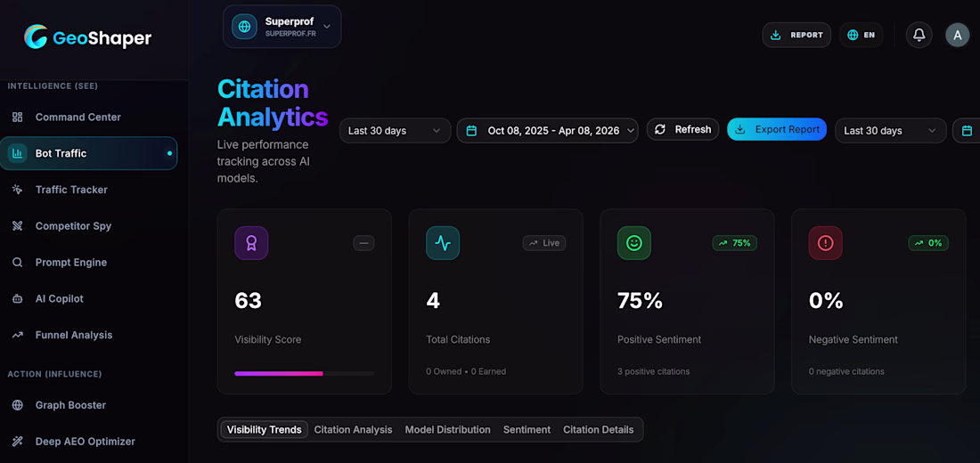980x463 pixels.
Task: Click the GeoShaper logo icon
Action: [x=37, y=37]
